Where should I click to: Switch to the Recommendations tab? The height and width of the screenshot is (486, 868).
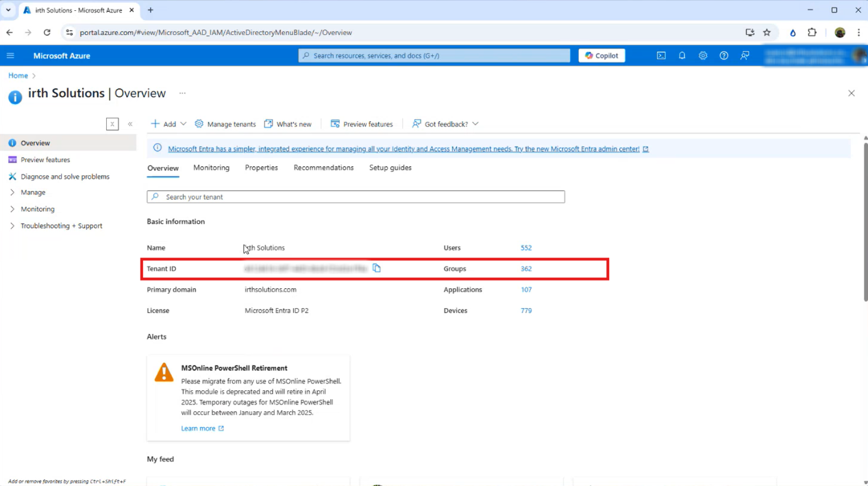323,168
